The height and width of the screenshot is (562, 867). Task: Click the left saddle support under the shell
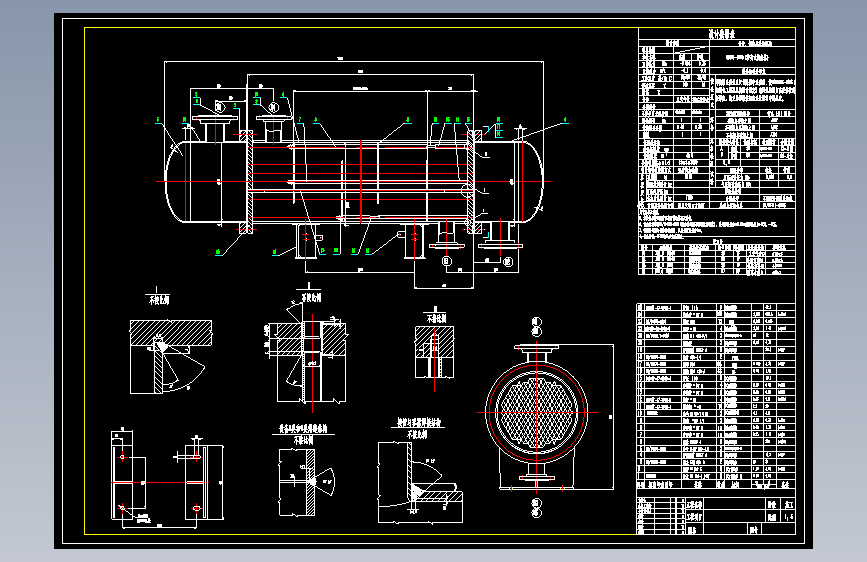pos(305,241)
